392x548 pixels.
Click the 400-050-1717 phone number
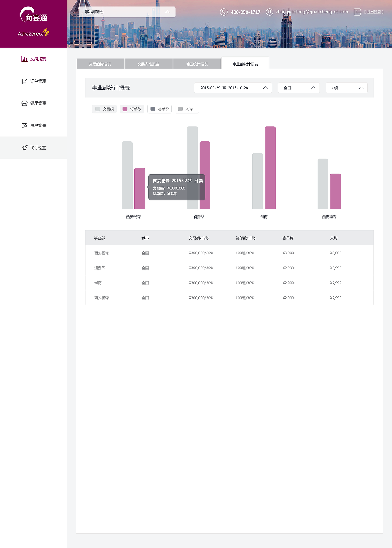pyautogui.click(x=246, y=12)
